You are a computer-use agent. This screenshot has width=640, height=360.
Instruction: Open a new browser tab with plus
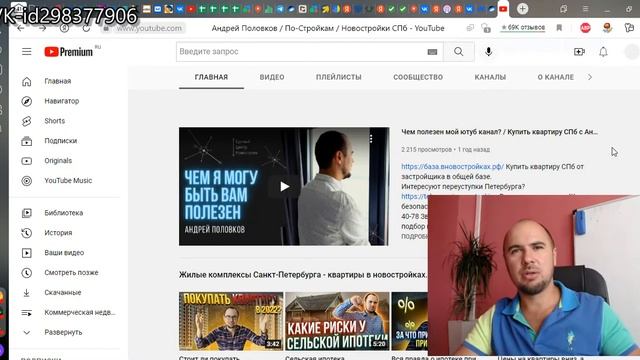coord(522,9)
